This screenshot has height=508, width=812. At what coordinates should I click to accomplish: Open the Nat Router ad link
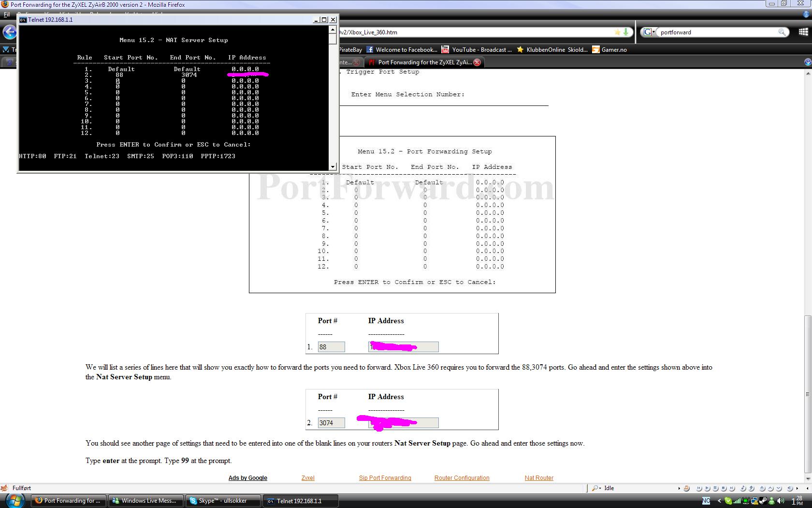pos(539,478)
